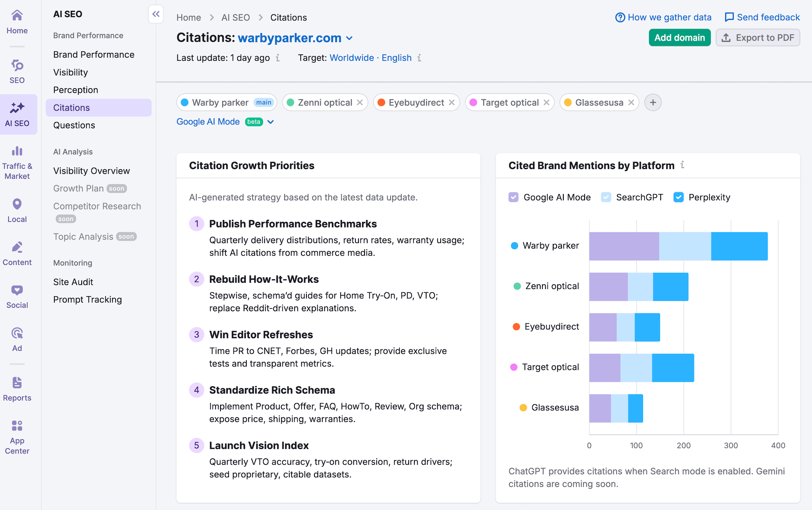The image size is (812, 510).
Task: Click the Standardize Rich Schema heading
Action: point(272,390)
